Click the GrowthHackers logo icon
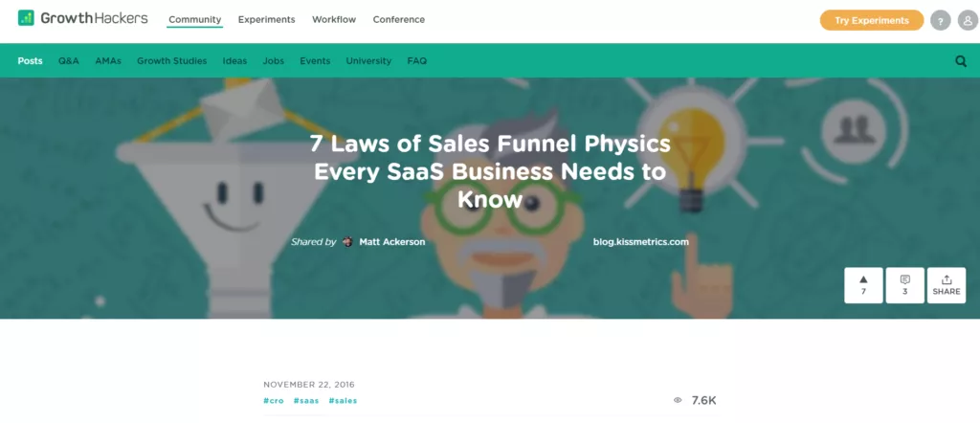 [x=26, y=18]
